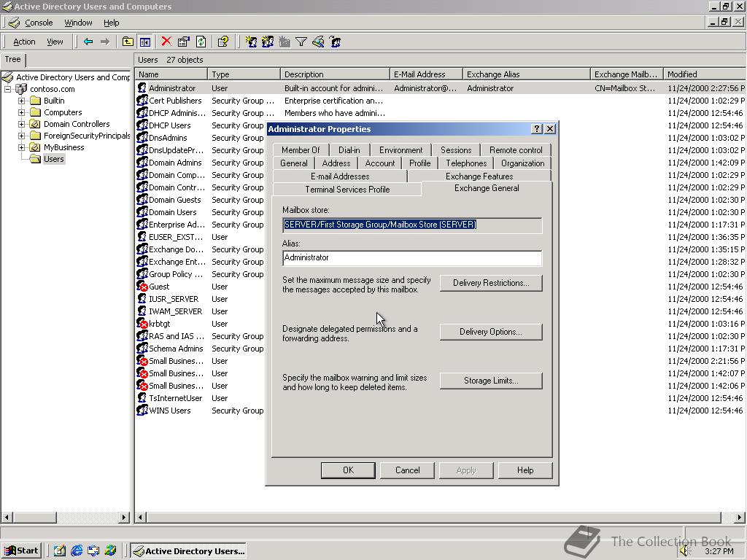Click the contoso.com domain icon
Viewport: 747px width, 560px height.
coord(21,89)
